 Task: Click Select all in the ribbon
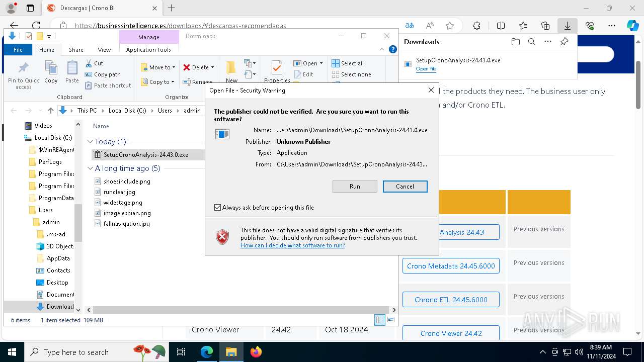348,63
